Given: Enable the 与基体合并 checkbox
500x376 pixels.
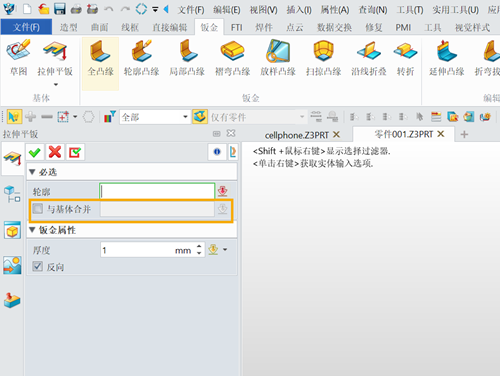Looking at the screenshot, I should pos(38,209).
